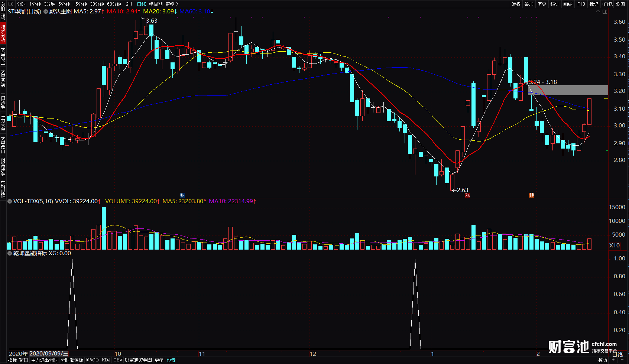Open 统计 statistics

point(555,4)
